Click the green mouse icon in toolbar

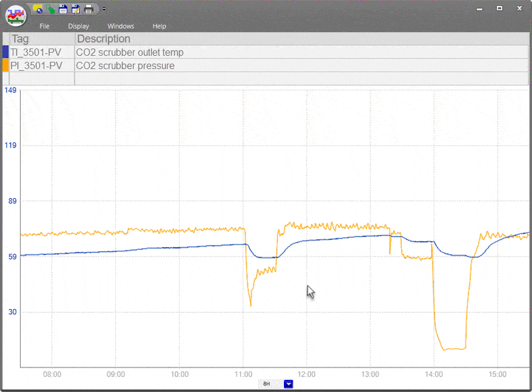tap(51, 9)
